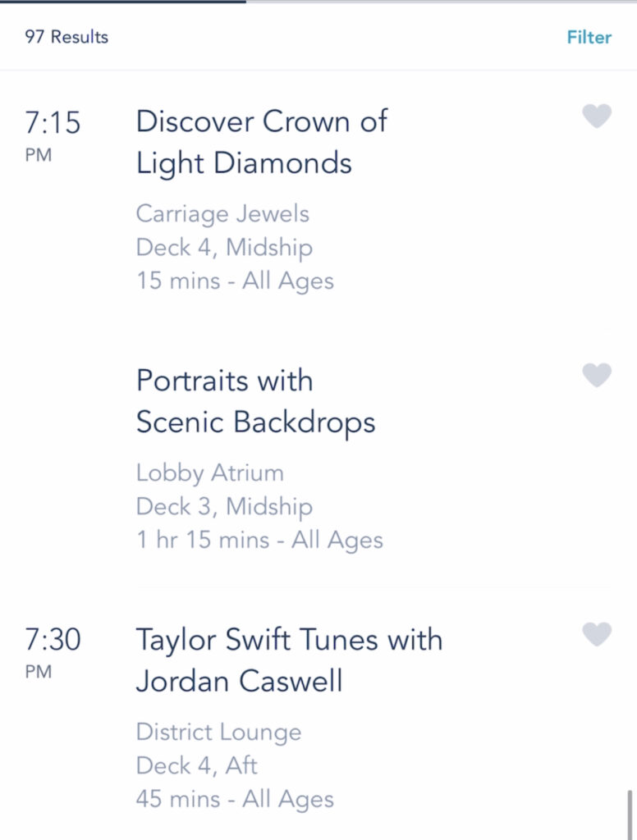Select the 7:30 PM time label
The image size is (637, 840).
53,652
